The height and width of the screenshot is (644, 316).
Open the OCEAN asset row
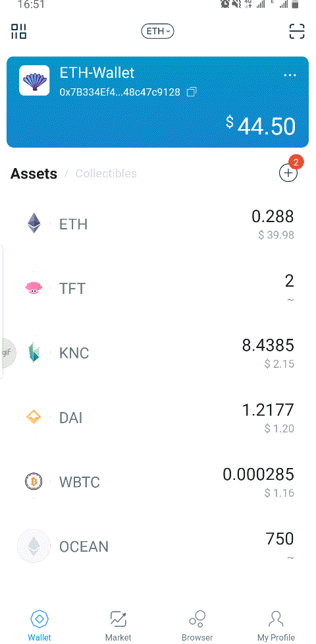pos(158,546)
